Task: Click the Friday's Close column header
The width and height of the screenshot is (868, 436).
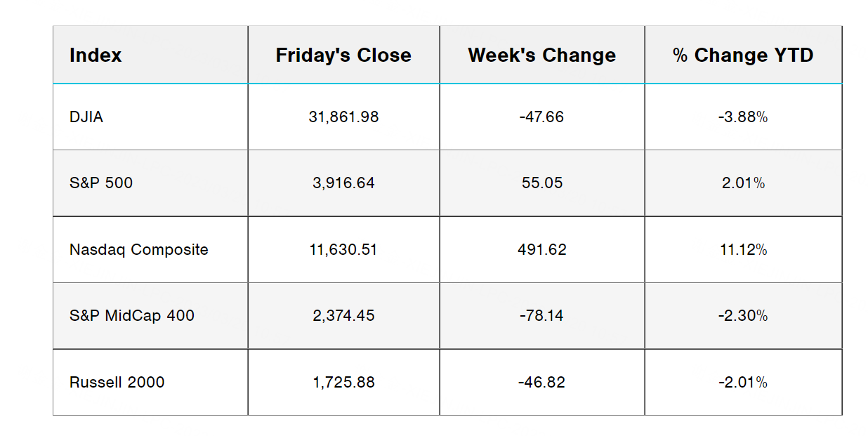Action: tap(343, 55)
